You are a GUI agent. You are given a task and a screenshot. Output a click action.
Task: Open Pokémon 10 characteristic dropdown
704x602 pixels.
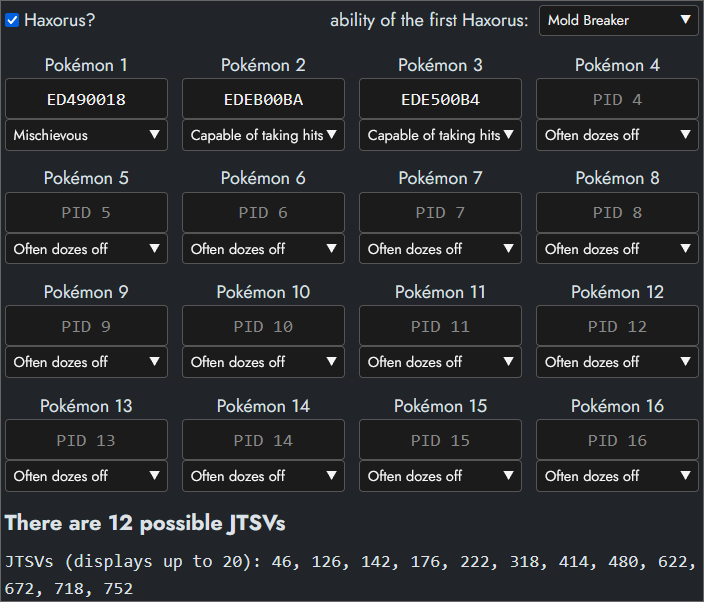point(263,362)
